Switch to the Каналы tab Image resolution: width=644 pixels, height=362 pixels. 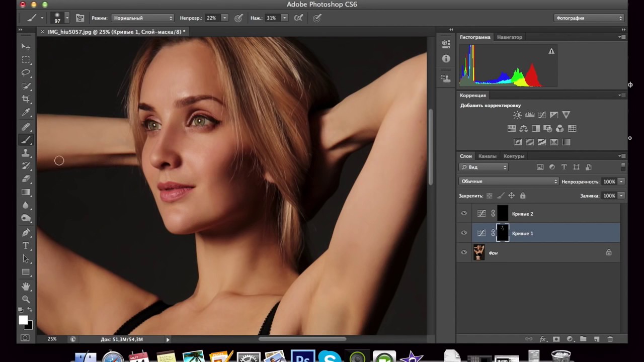point(487,156)
